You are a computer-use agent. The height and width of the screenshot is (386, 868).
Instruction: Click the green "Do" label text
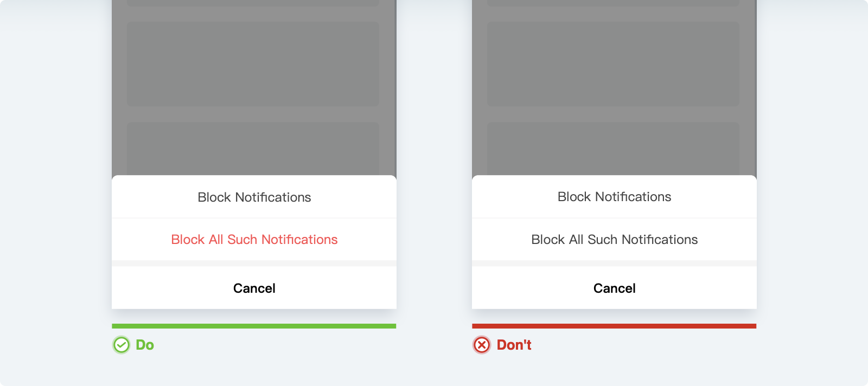[x=145, y=345]
